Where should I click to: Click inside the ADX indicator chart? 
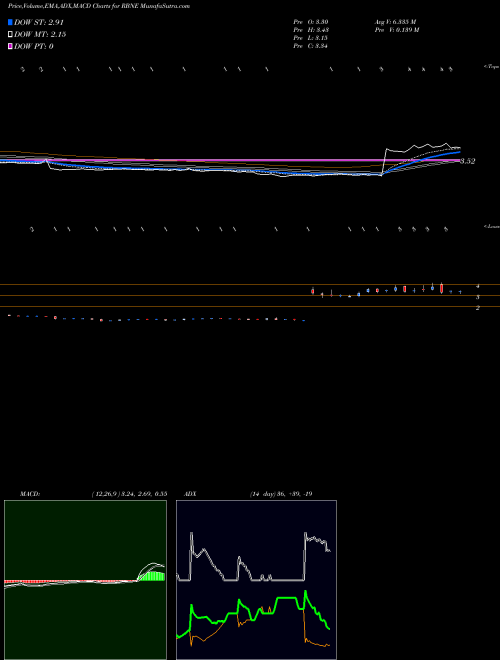tap(256, 580)
